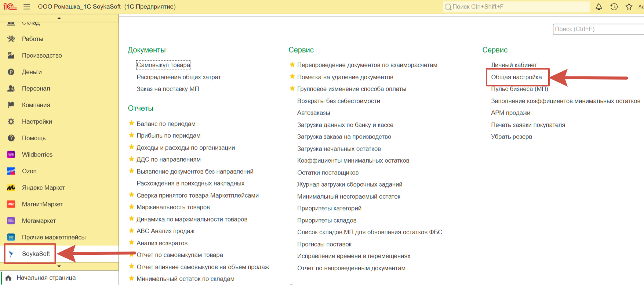Click the Ozon sidebar icon

[x=11, y=171]
